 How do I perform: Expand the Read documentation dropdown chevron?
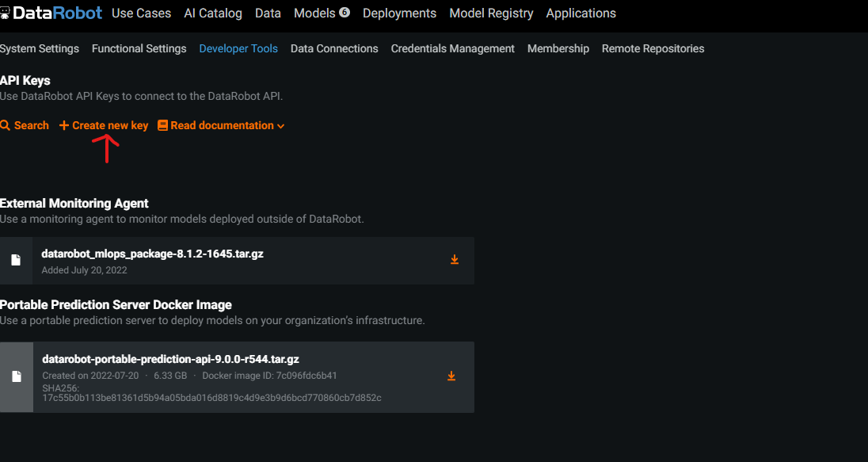click(282, 125)
